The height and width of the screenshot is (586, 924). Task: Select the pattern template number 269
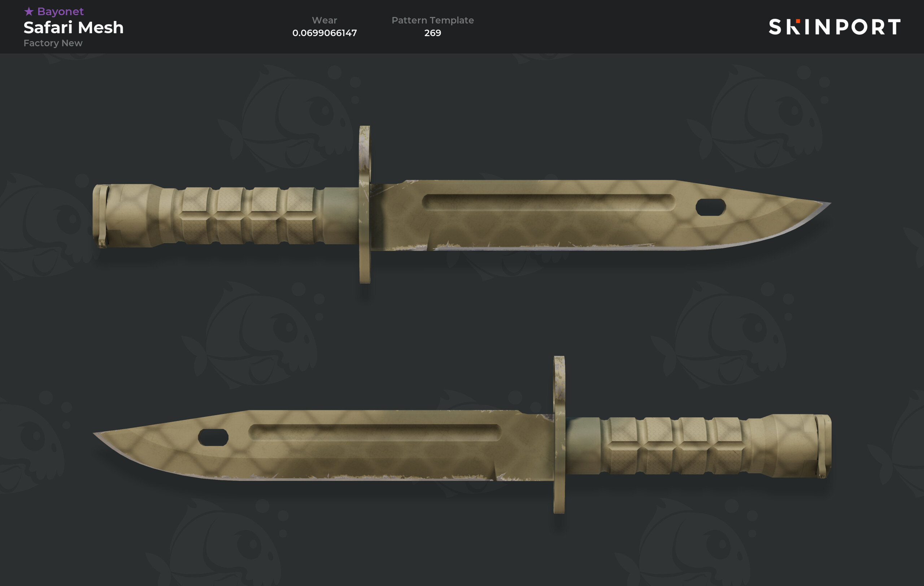tap(432, 33)
